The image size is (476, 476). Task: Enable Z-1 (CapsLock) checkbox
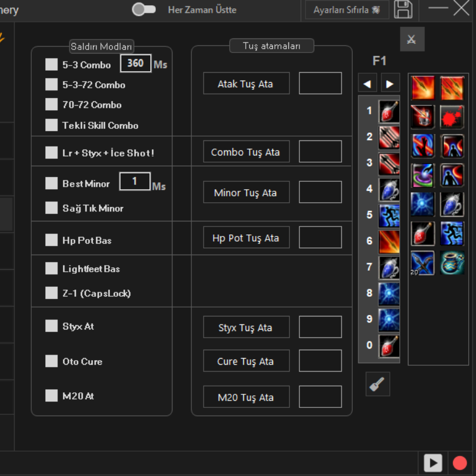(51, 293)
